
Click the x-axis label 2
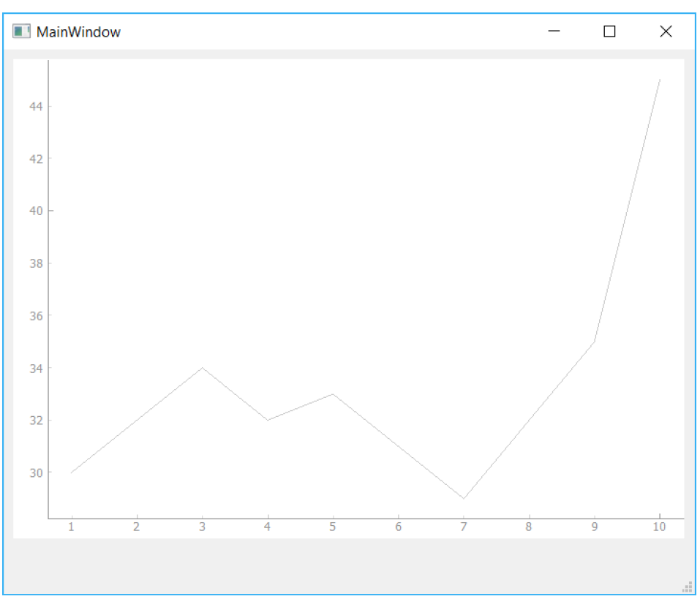[x=137, y=527]
